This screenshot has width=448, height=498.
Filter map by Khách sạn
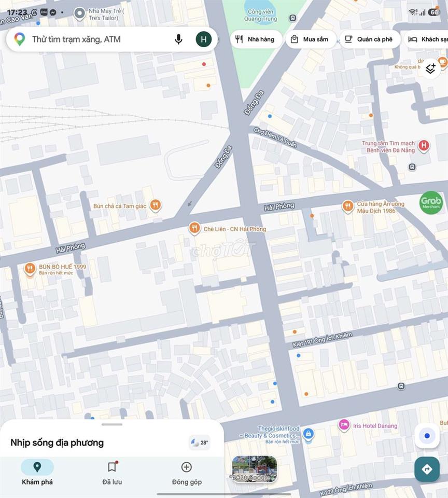point(426,39)
